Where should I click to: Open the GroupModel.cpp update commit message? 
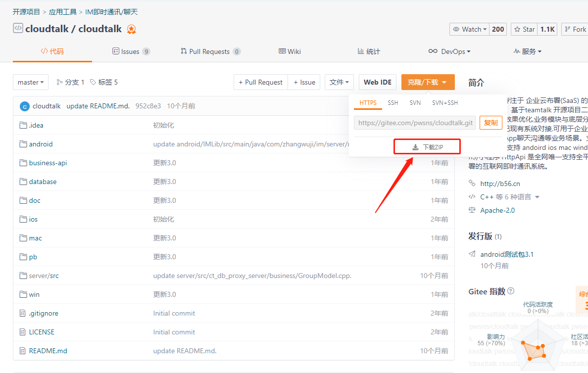coord(252,276)
